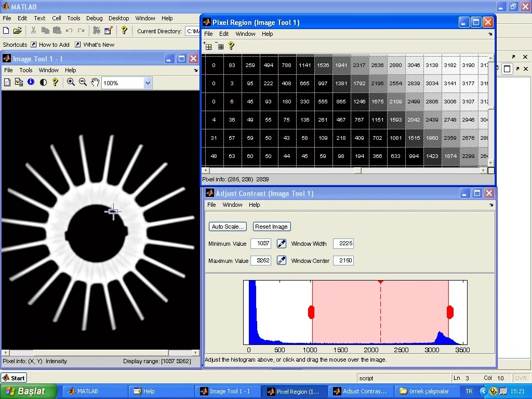Select the Adjust Contrast tool in Image Tool
532x399 pixels.
(44, 83)
